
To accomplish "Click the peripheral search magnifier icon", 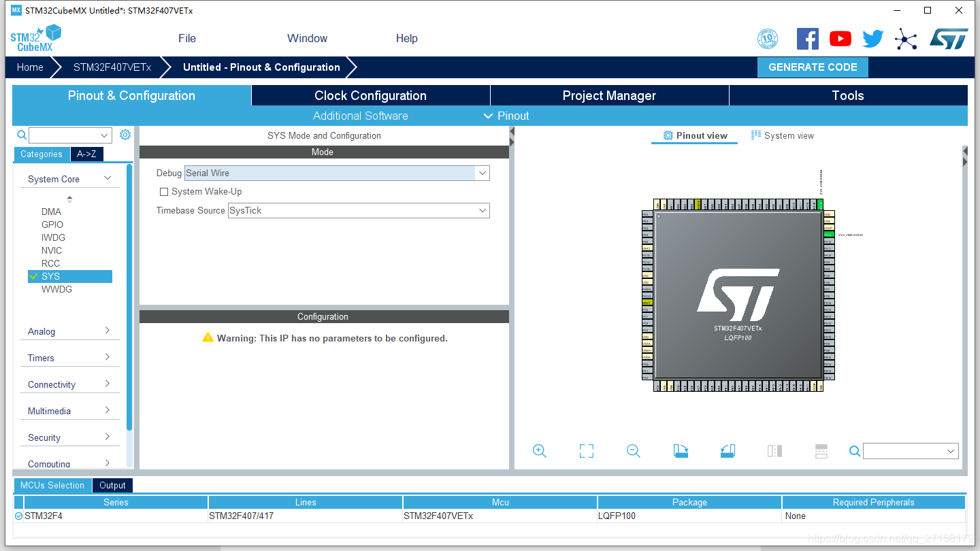I will coord(22,135).
